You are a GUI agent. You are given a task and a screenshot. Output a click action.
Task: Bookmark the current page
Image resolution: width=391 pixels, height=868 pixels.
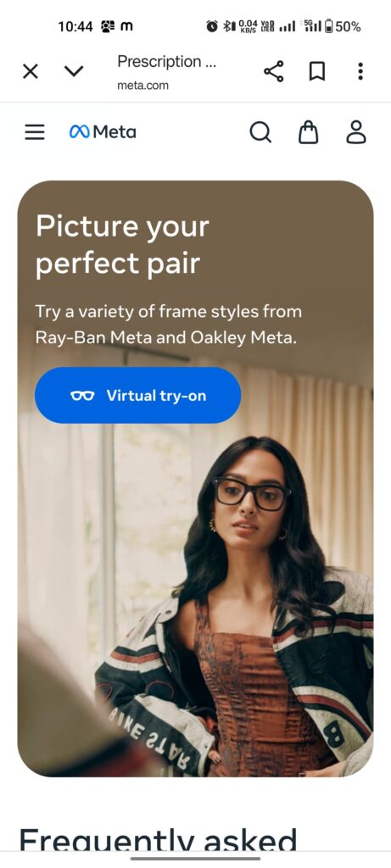pos(317,71)
